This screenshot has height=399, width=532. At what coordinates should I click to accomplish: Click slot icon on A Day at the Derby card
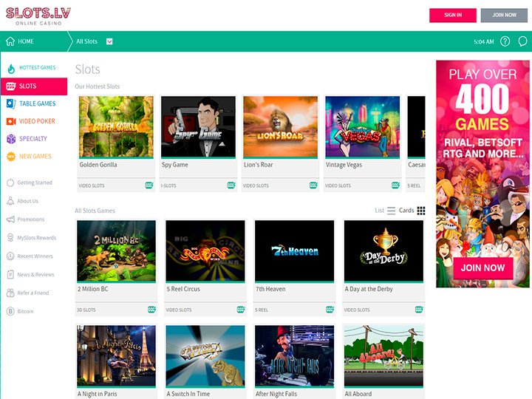419,310
